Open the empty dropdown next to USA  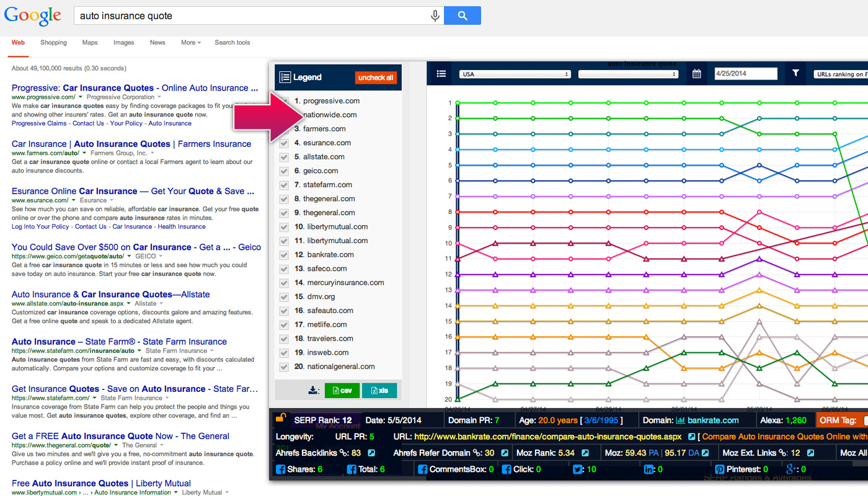click(629, 74)
